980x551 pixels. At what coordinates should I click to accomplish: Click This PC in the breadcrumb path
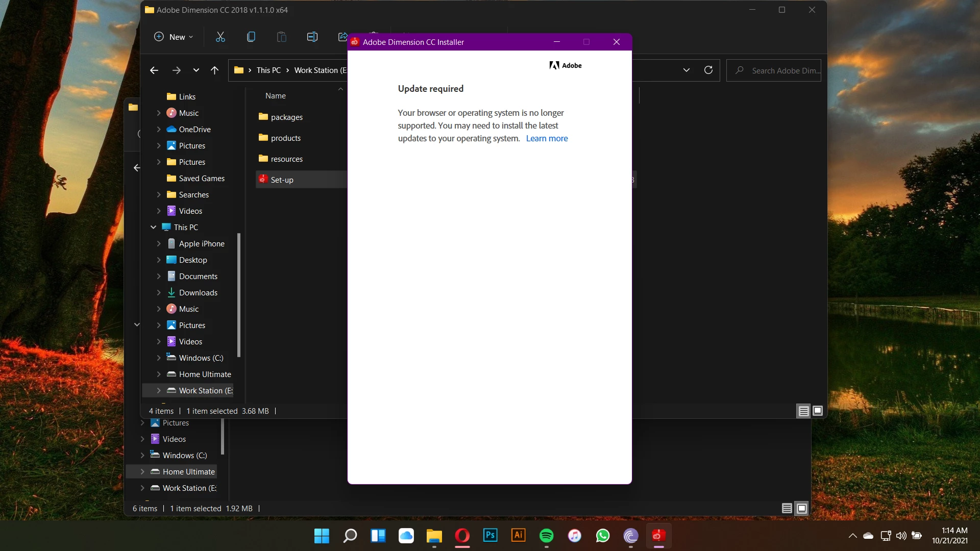tap(268, 70)
